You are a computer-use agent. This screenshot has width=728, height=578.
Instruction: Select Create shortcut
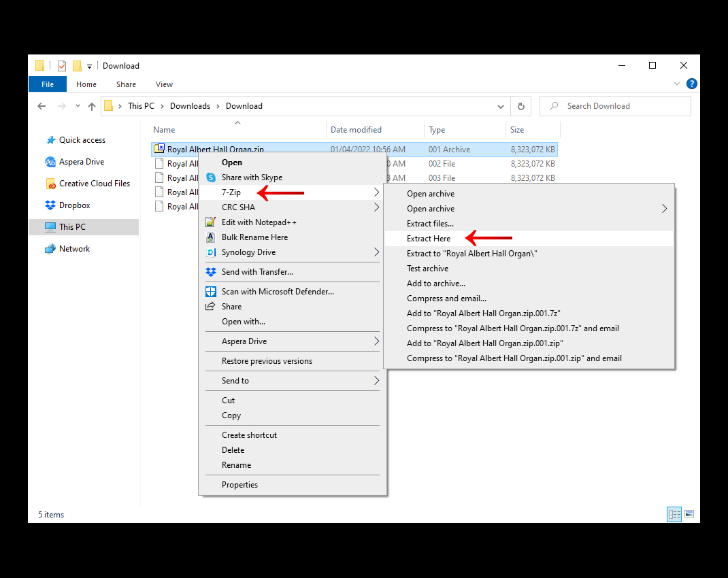pyautogui.click(x=293, y=435)
